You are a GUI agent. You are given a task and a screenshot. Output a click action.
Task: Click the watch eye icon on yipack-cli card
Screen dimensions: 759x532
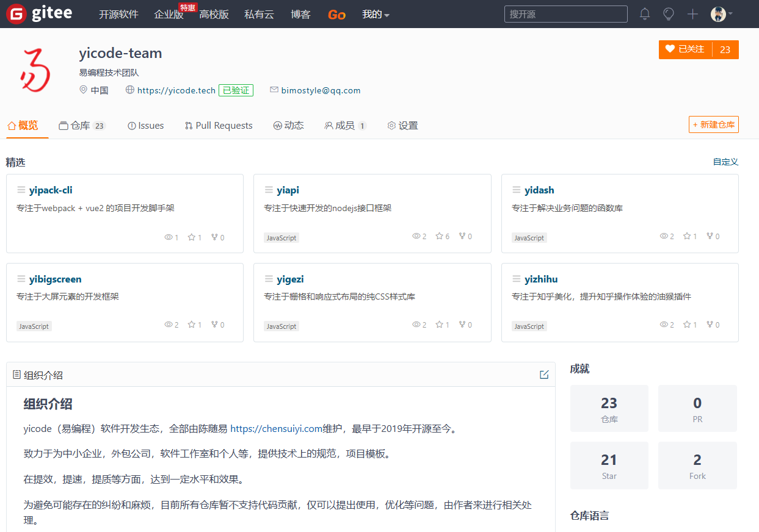(169, 237)
